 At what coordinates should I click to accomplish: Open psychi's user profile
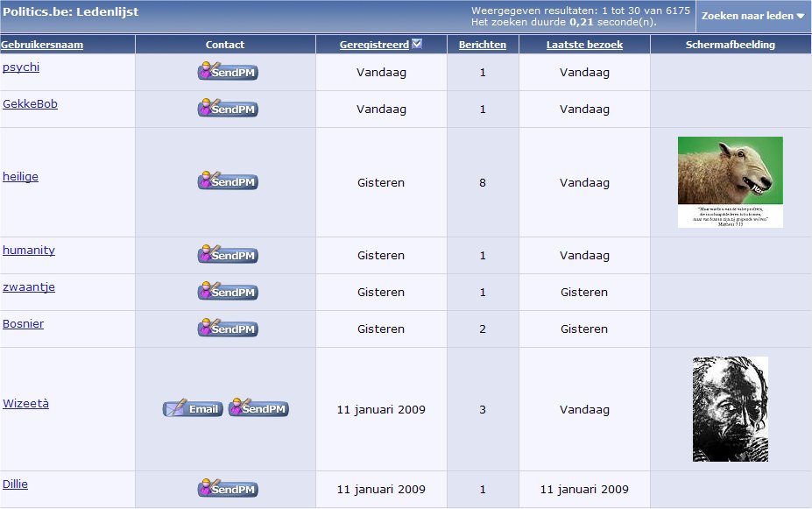pos(21,67)
